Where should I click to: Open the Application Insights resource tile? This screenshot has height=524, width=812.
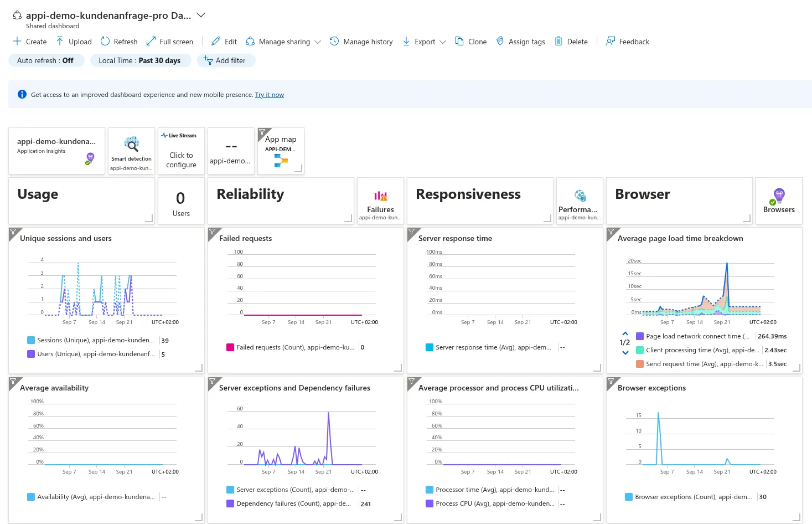tap(57, 151)
